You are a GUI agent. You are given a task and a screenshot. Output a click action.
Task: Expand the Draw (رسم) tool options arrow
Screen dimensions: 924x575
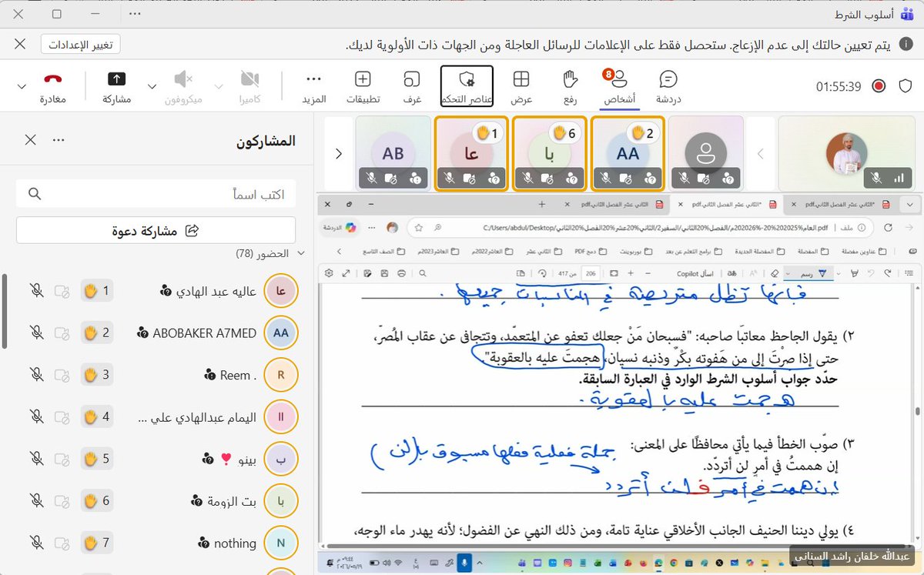click(x=788, y=272)
